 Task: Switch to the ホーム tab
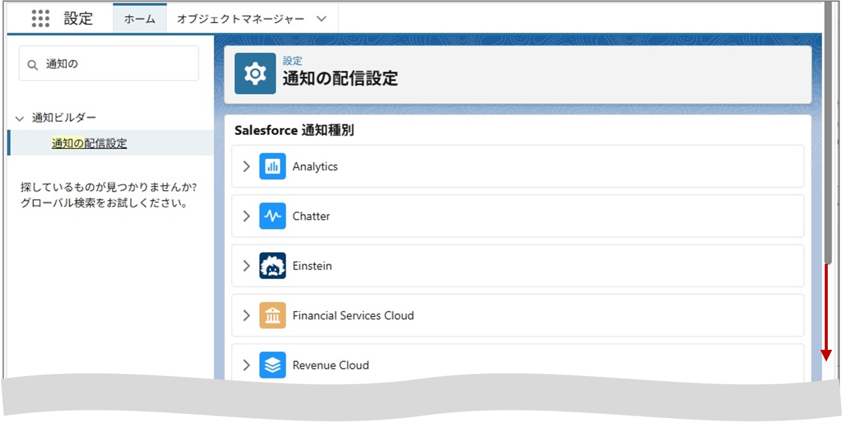(139, 18)
